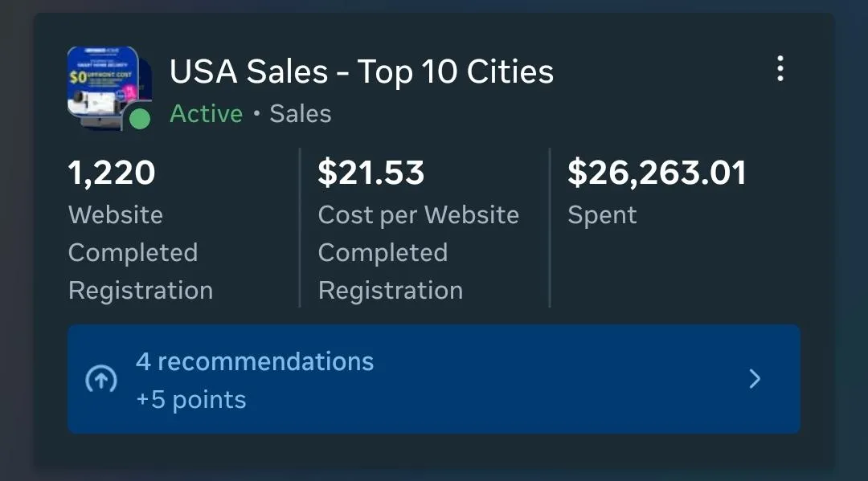
Task: Click the divider before the Spent column
Action: pyautogui.click(x=550, y=227)
